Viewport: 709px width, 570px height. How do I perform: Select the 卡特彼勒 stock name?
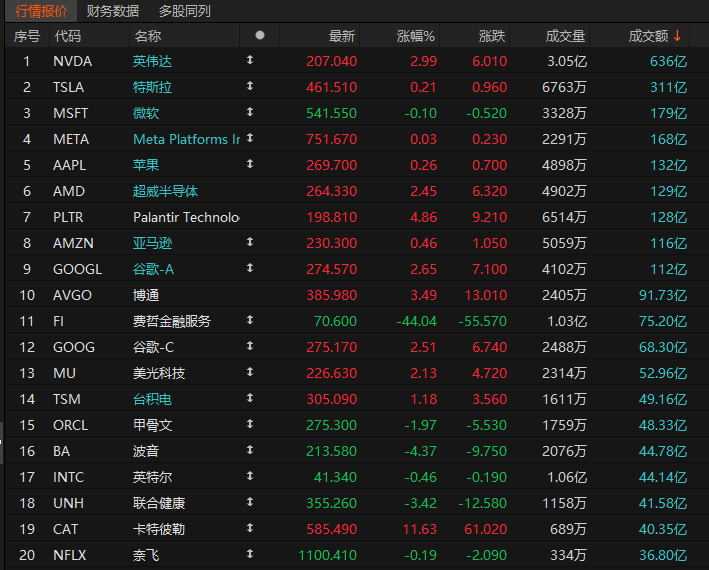(x=159, y=529)
